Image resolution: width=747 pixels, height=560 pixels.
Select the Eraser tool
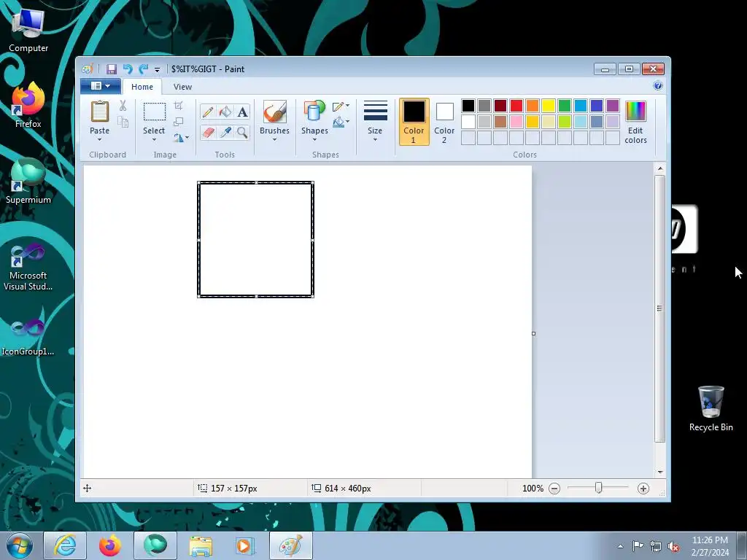(208, 132)
